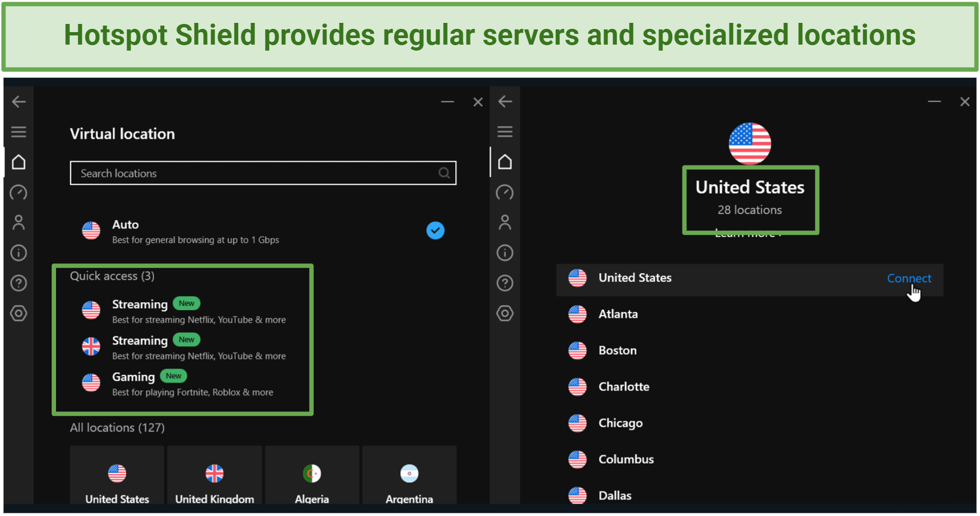The width and height of the screenshot is (980, 516).
Task: Open the United Kingdom location tile
Action: 215,476
